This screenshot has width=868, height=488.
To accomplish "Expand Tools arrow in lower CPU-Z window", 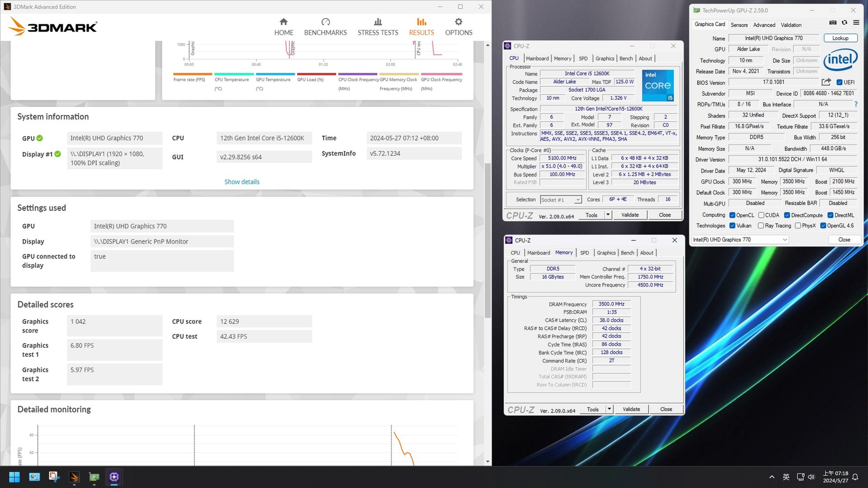I will pos(609,409).
